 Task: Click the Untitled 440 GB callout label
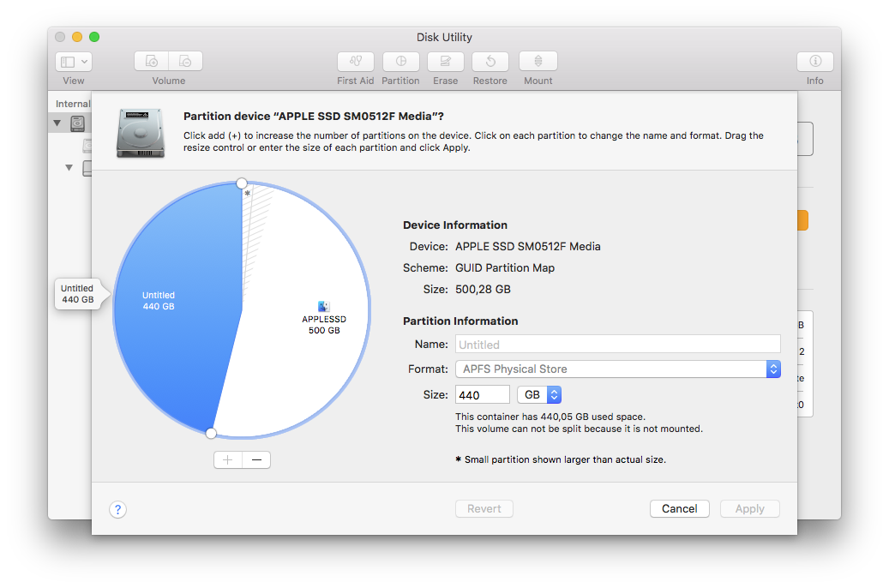point(78,294)
